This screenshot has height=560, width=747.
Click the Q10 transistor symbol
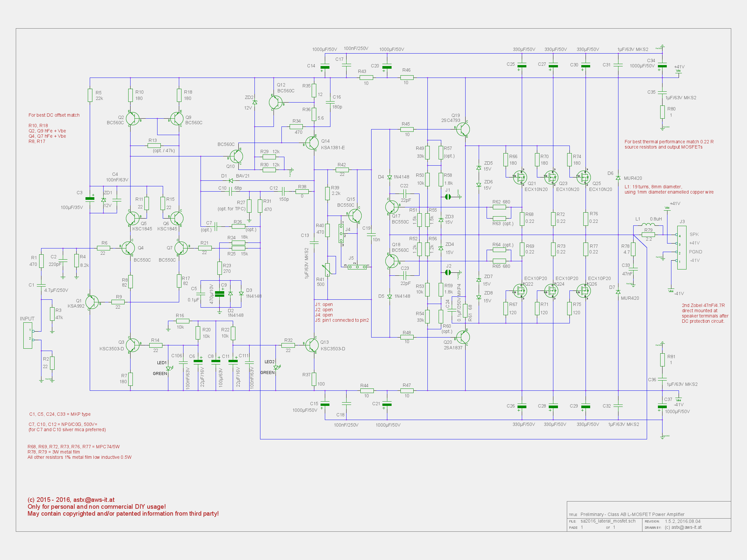tap(236, 156)
